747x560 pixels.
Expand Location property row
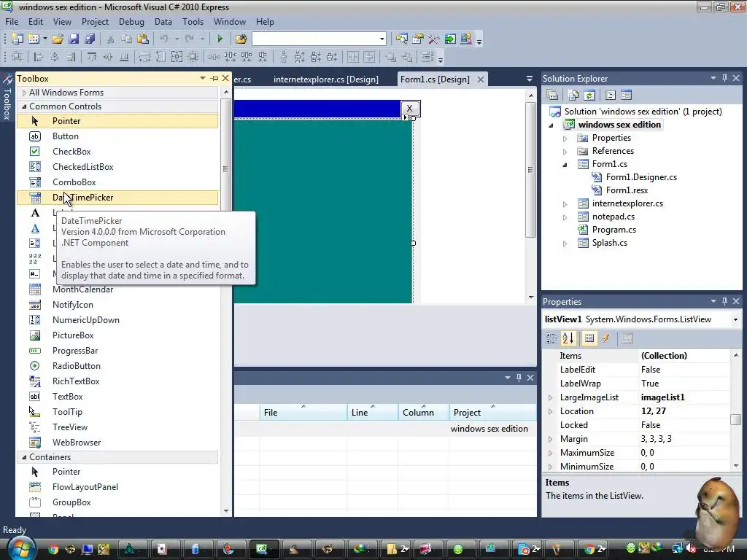pyautogui.click(x=550, y=411)
